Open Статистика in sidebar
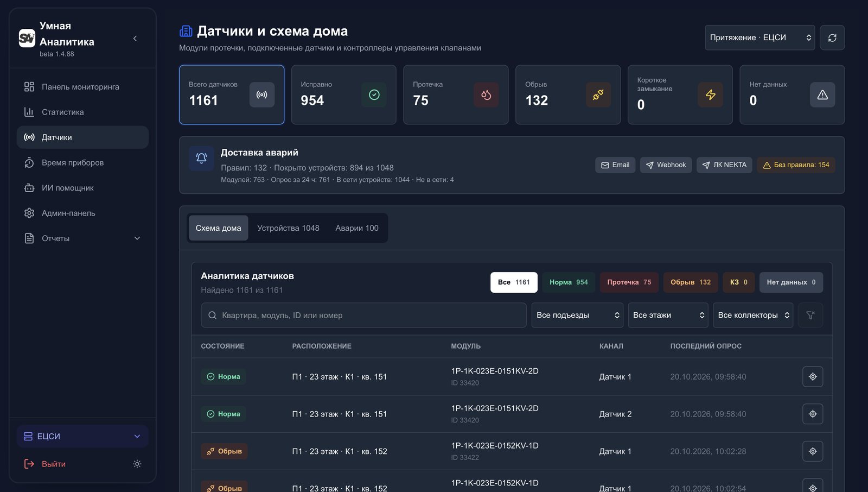This screenshot has width=868, height=492. 82,112
